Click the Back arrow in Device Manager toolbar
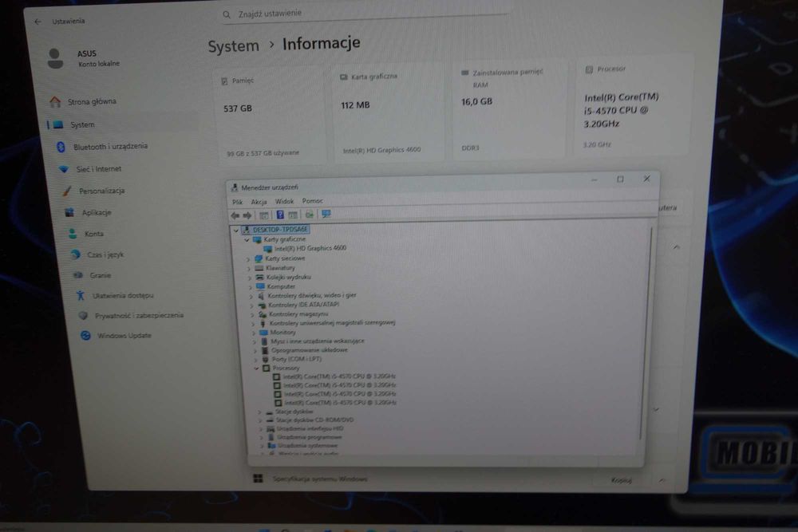 pyautogui.click(x=235, y=215)
